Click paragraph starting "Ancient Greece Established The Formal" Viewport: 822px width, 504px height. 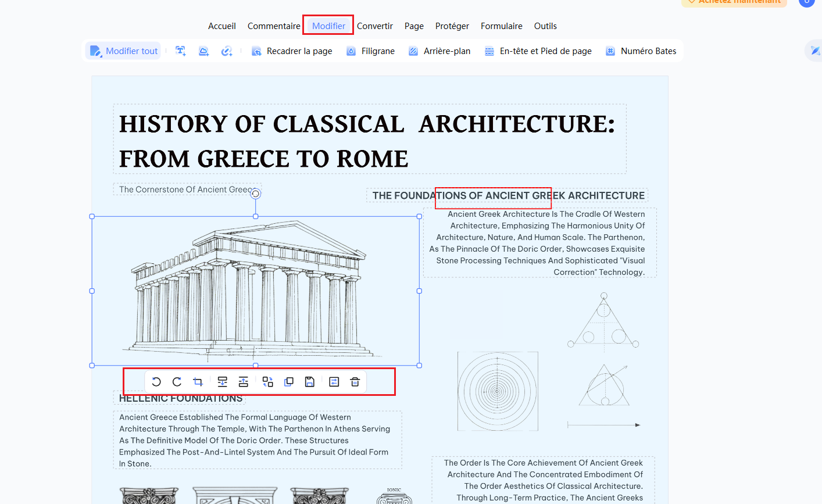click(x=258, y=440)
